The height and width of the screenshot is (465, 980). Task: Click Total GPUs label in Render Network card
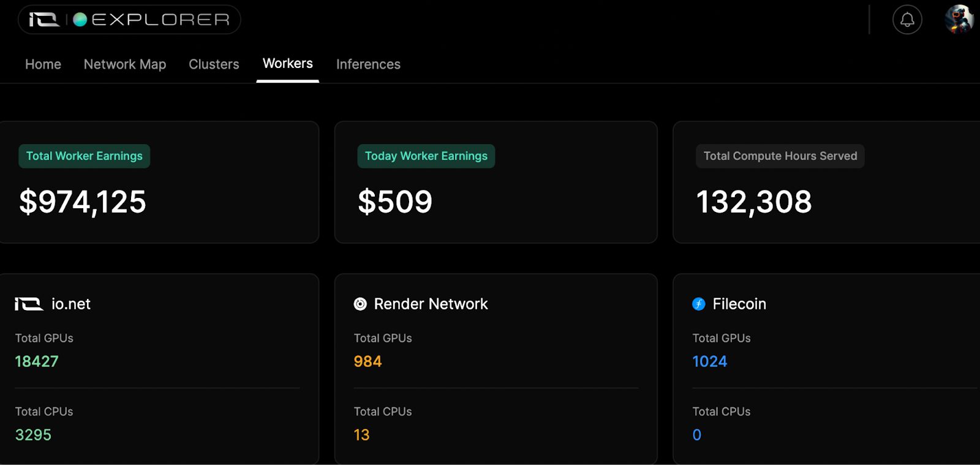(383, 338)
